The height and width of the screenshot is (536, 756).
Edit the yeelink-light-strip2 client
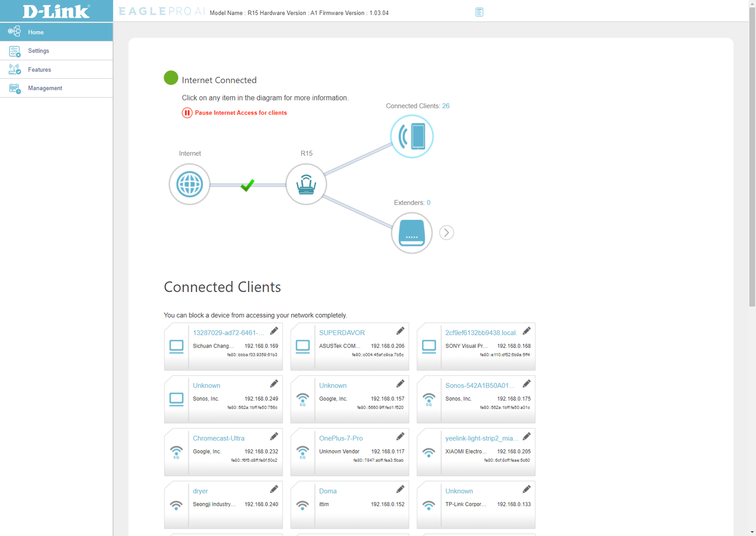[x=526, y=437]
